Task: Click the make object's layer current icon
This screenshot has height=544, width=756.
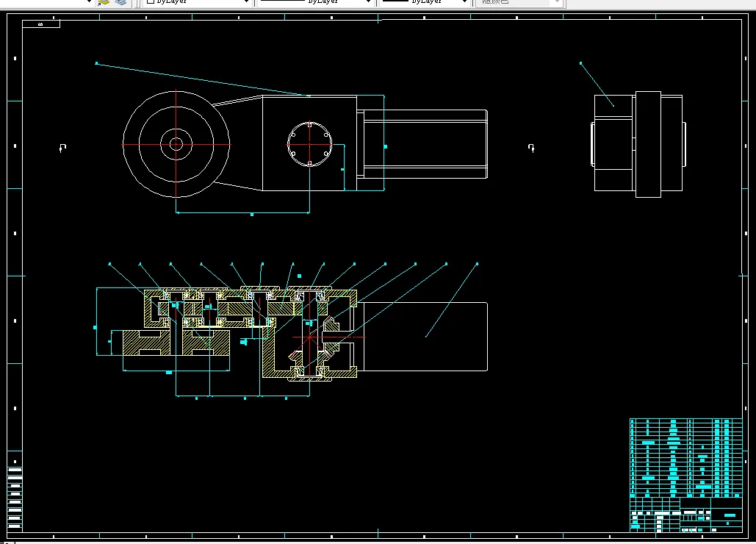Action: pos(103,2)
